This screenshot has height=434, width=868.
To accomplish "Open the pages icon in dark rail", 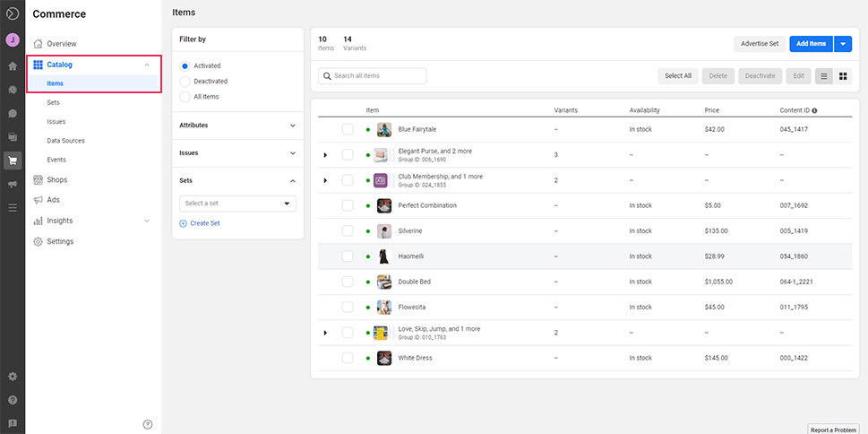I will pos(13,137).
